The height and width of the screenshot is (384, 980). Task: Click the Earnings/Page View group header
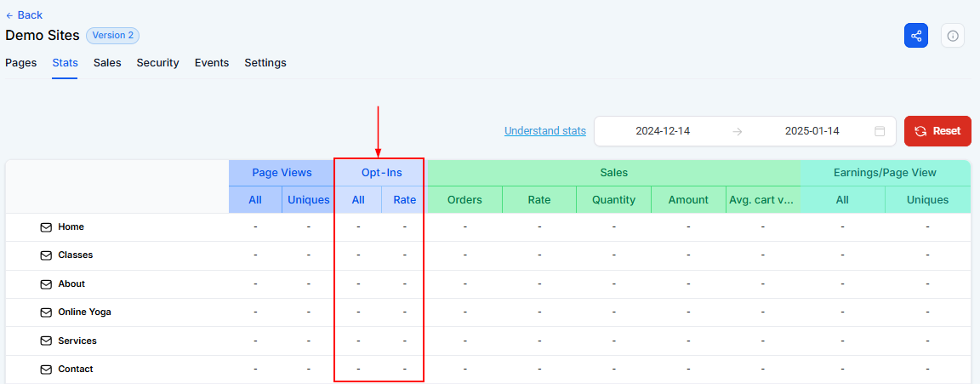coord(886,173)
